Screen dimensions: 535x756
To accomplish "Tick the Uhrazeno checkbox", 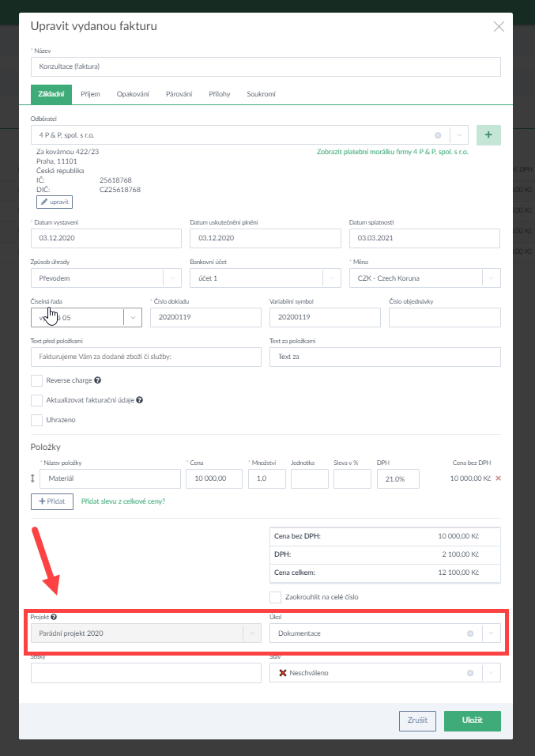I will click(36, 420).
